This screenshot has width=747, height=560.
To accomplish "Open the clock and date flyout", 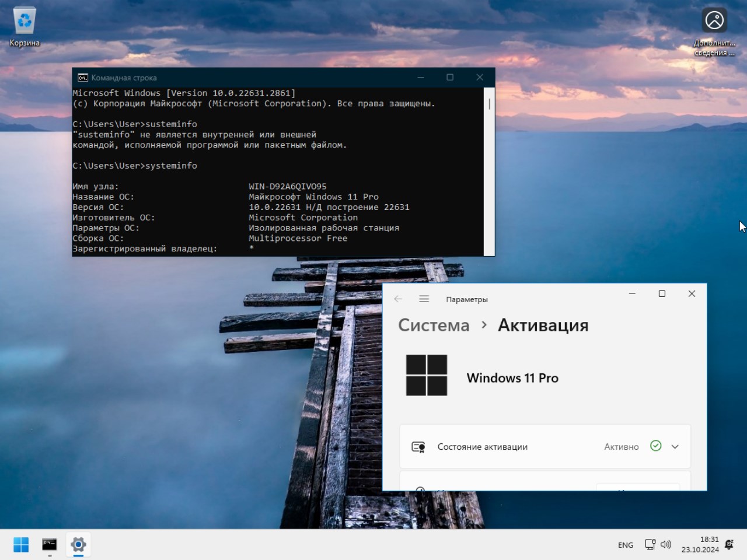I will pos(700,544).
